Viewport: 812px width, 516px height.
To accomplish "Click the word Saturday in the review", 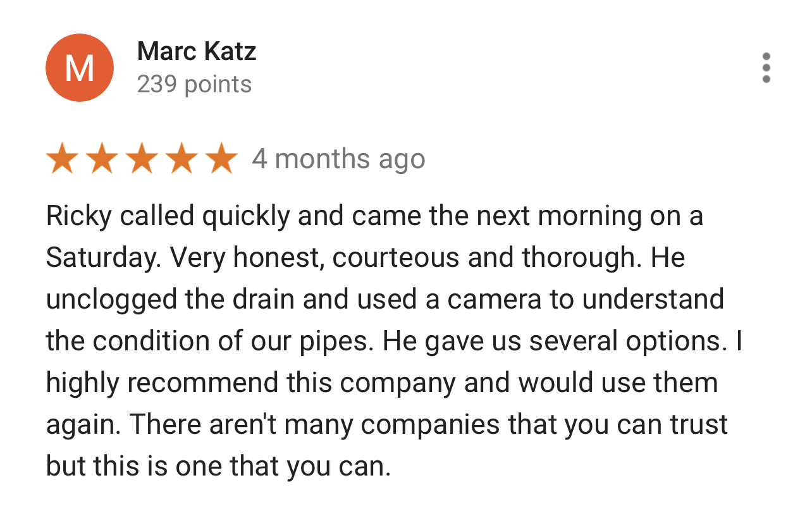I will tap(102, 259).
